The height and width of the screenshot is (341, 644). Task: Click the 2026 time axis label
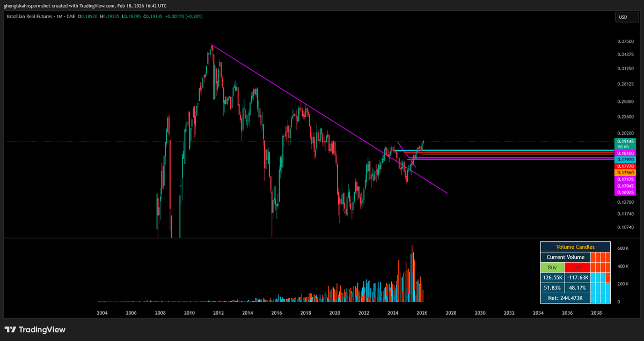(422, 313)
